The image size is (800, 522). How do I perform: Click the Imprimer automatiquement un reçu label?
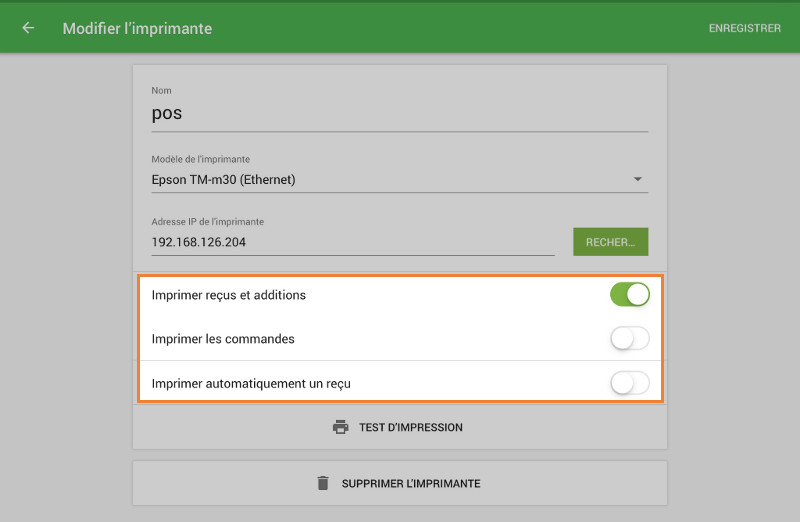[251, 383]
